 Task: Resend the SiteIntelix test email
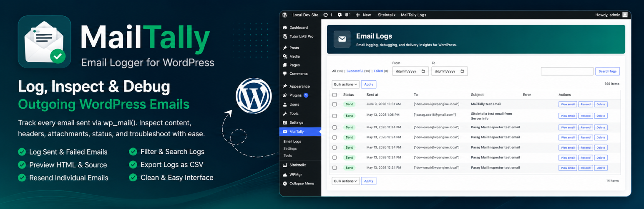tap(586, 116)
